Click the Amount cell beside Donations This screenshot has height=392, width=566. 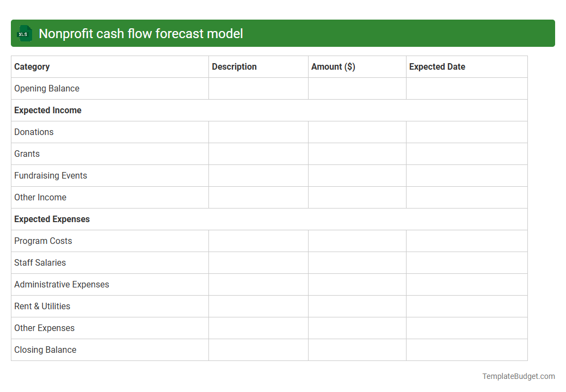357,132
